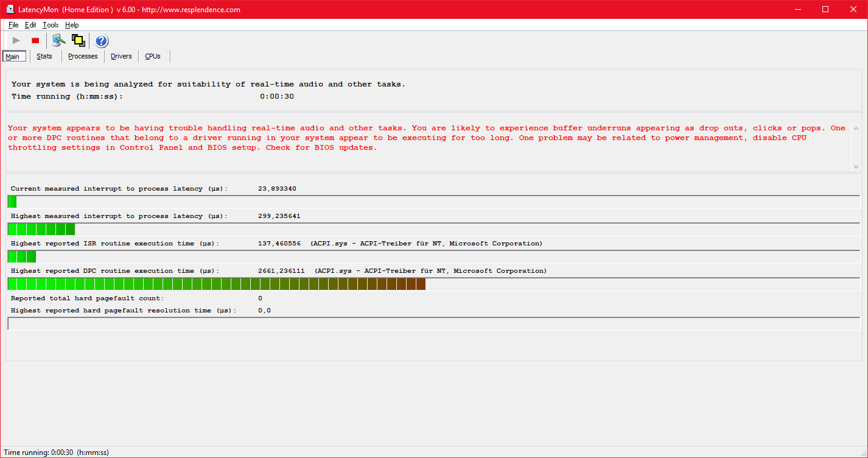Click the ISR value 137,460556 ACPI.sys text

click(x=400, y=244)
